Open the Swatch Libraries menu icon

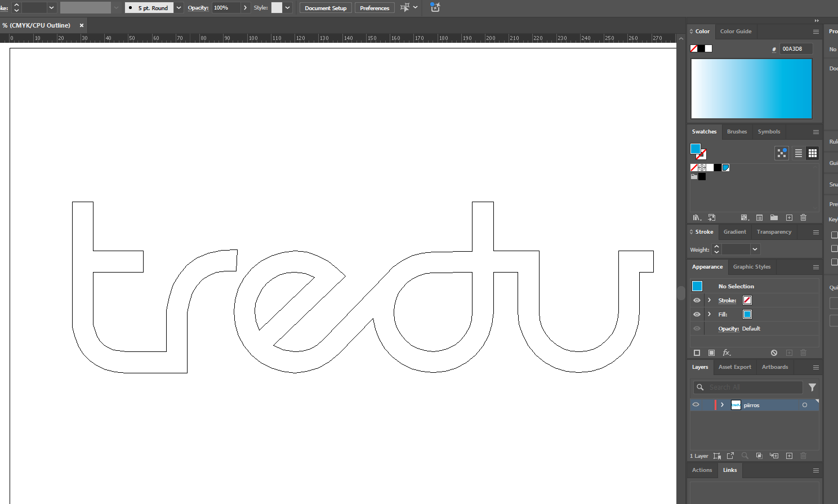(x=697, y=217)
